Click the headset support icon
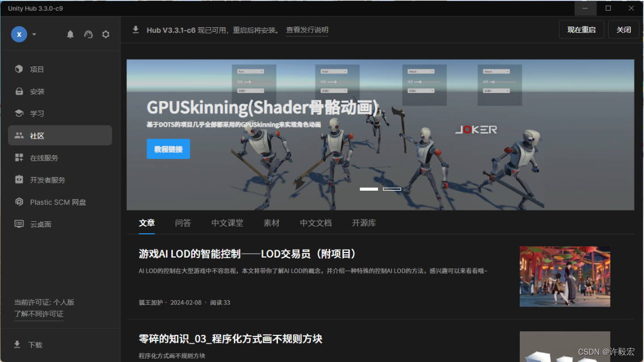Screen dimensions: 644x362 coord(89,35)
